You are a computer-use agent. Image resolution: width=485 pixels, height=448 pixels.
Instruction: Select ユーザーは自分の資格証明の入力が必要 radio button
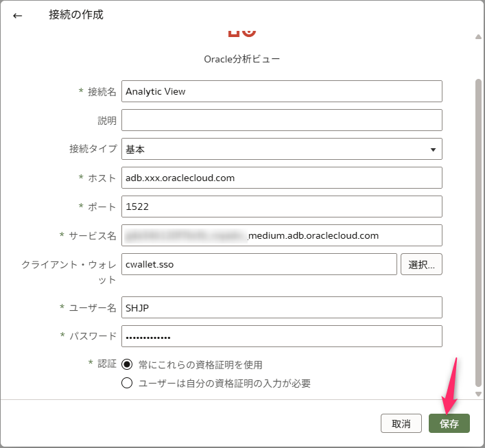(127, 383)
